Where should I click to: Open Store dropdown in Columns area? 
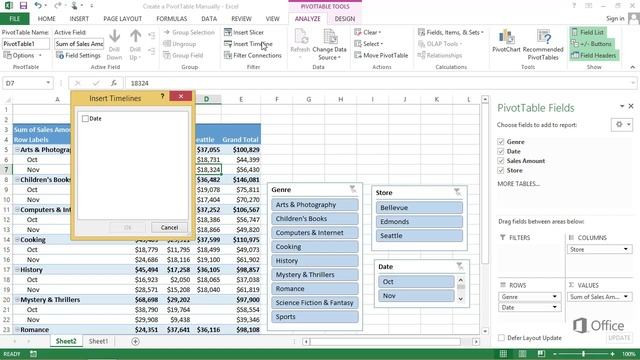pyautogui.click(x=626, y=249)
